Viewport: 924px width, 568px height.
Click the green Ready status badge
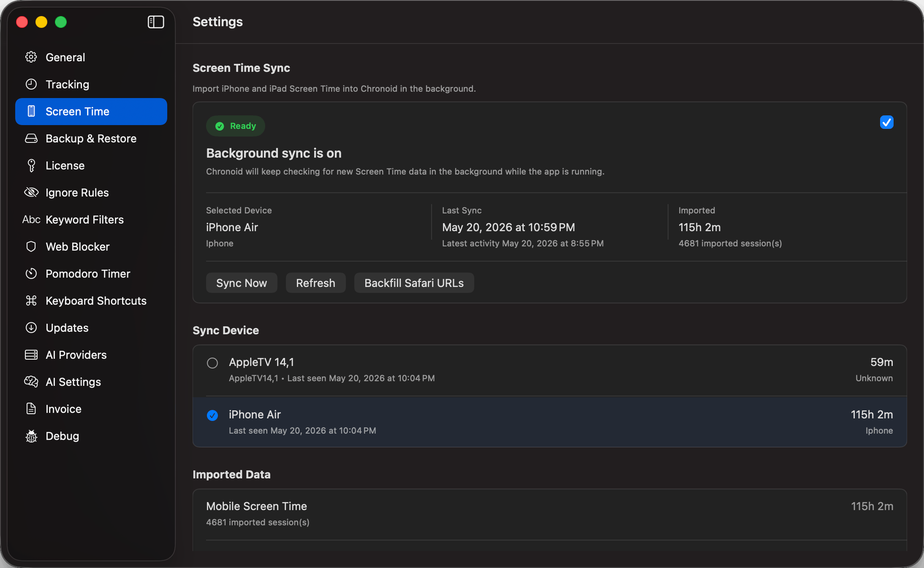(x=236, y=126)
